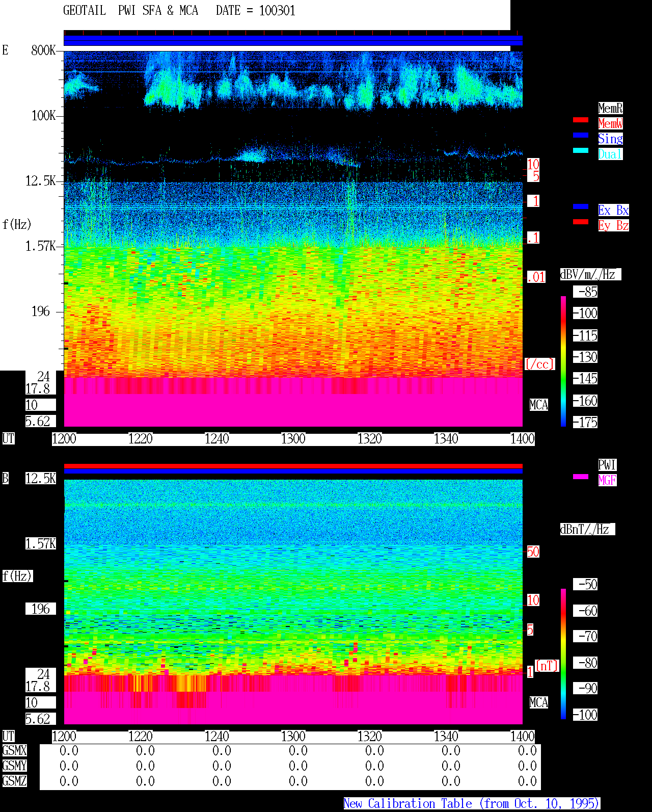The image size is (652, 812).
Task: Click the GSMX row label
Action: (14, 751)
